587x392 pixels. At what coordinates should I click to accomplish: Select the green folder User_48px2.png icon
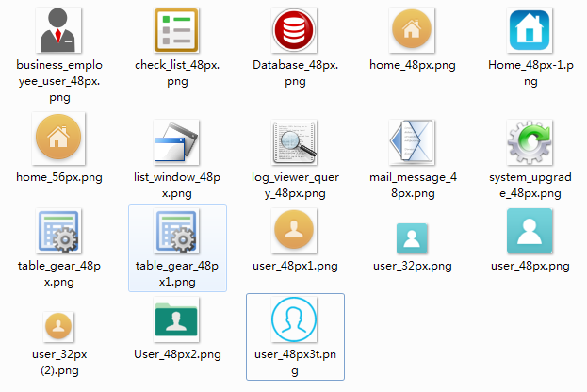coord(177,320)
